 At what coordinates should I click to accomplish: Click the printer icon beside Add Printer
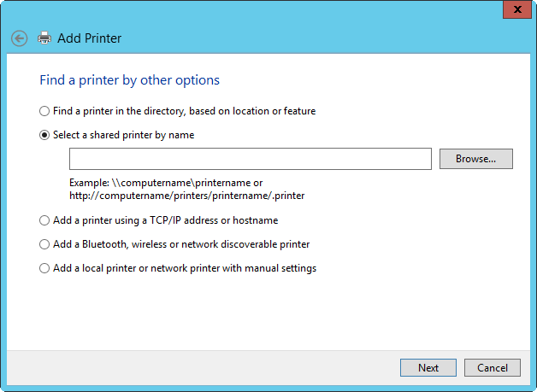pos(44,38)
